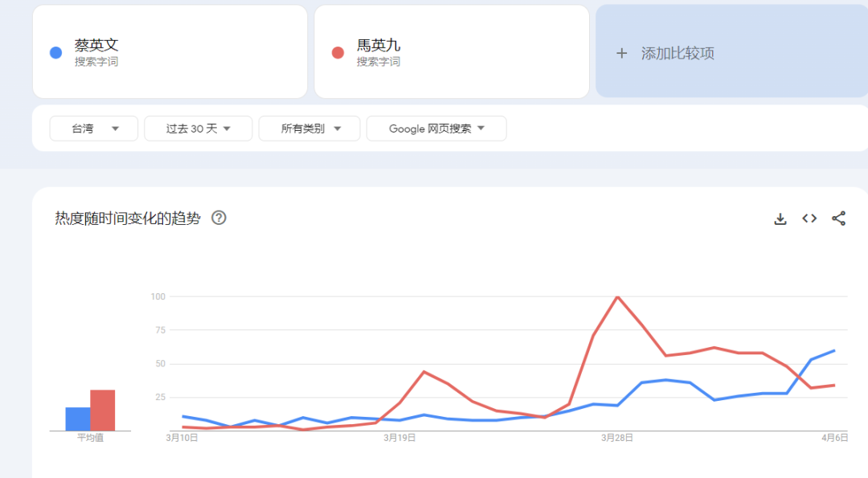Expand the Google 网页搜索 dropdown
868x478 pixels.
436,129
